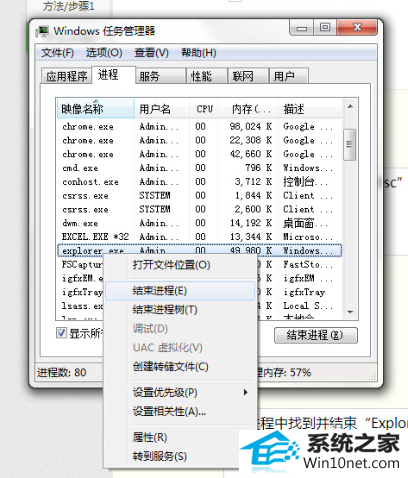Screen dimensions: 408x478
Task: Choose 属性(R) in context menu
Action: pyautogui.click(x=180, y=437)
